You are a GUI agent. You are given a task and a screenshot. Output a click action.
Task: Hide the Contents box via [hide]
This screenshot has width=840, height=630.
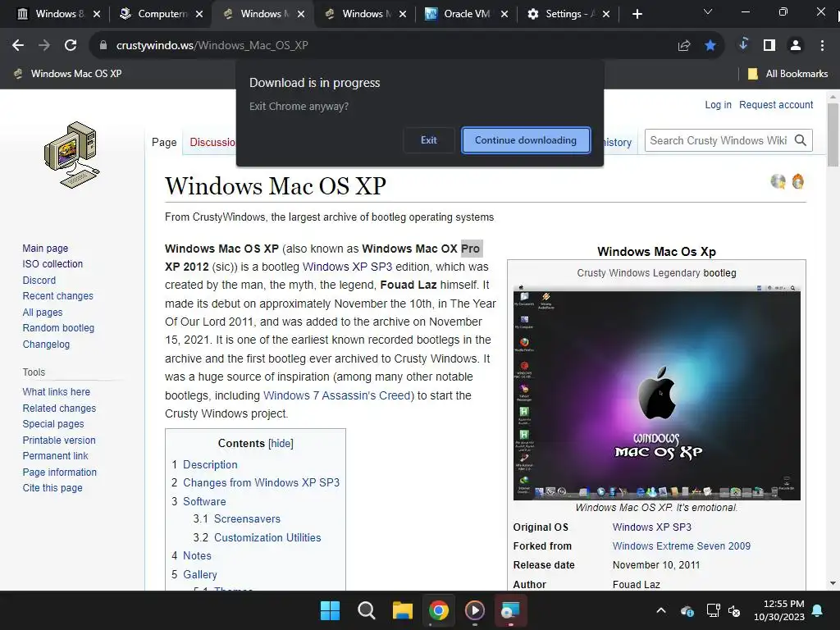click(x=281, y=444)
